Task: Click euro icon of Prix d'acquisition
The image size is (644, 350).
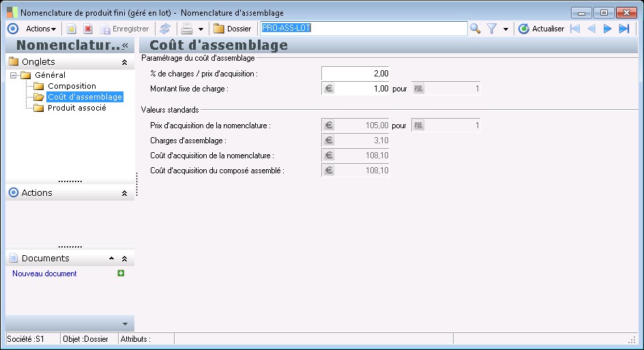Action: tap(329, 126)
